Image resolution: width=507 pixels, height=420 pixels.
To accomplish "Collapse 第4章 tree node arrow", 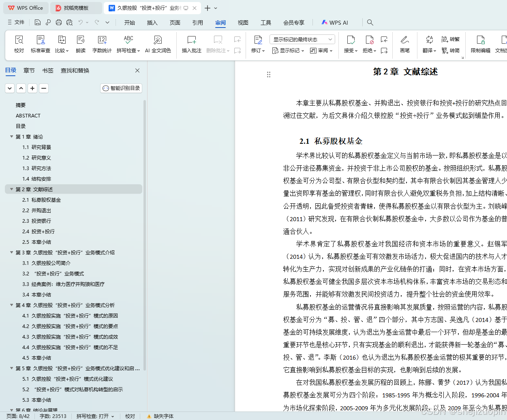I will click(x=11, y=305).
